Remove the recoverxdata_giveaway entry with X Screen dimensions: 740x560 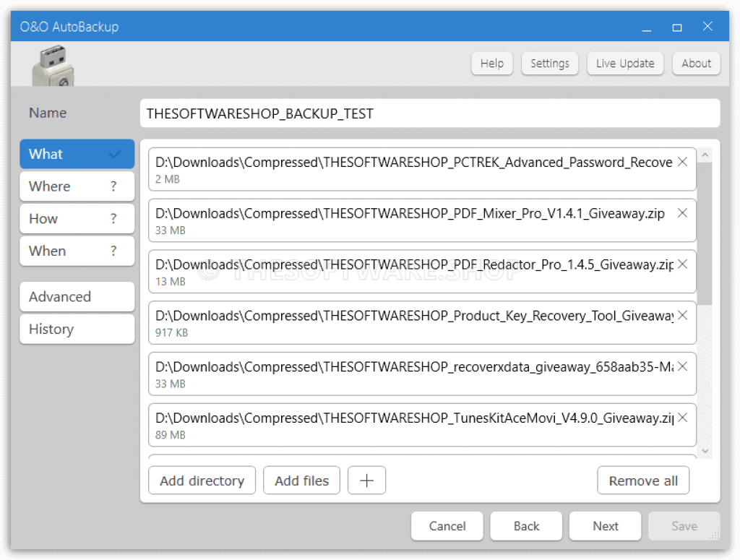682,366
